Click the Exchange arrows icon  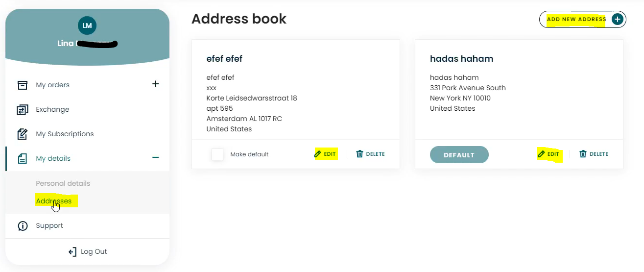coord(23,109)
